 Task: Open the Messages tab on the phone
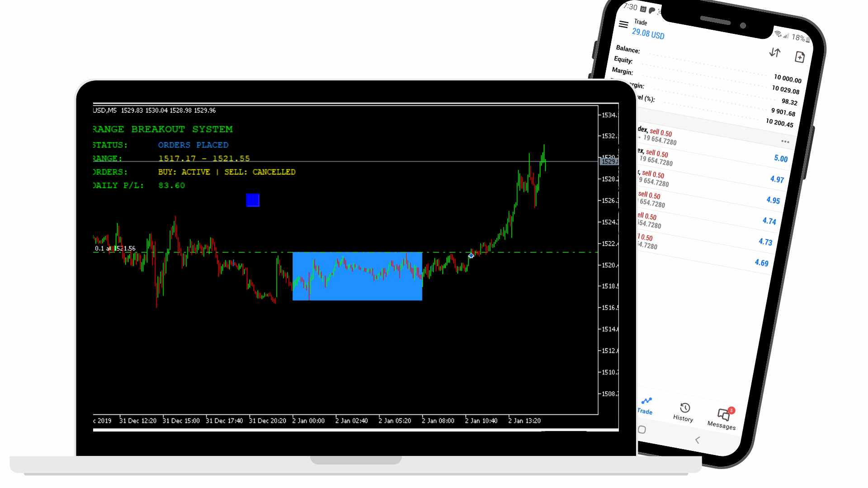pos(722,419)
